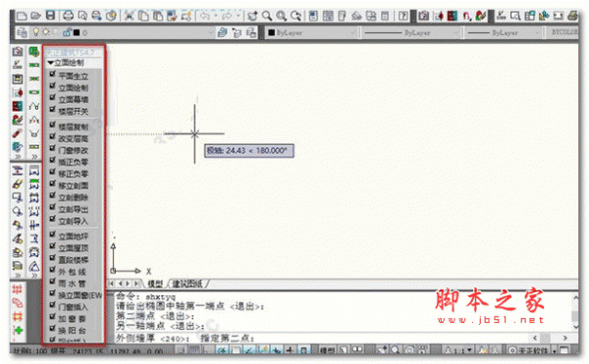Click the 加窗套 menu entry
589x364 pixels.
pyautogui.click(x=72, y=319)
